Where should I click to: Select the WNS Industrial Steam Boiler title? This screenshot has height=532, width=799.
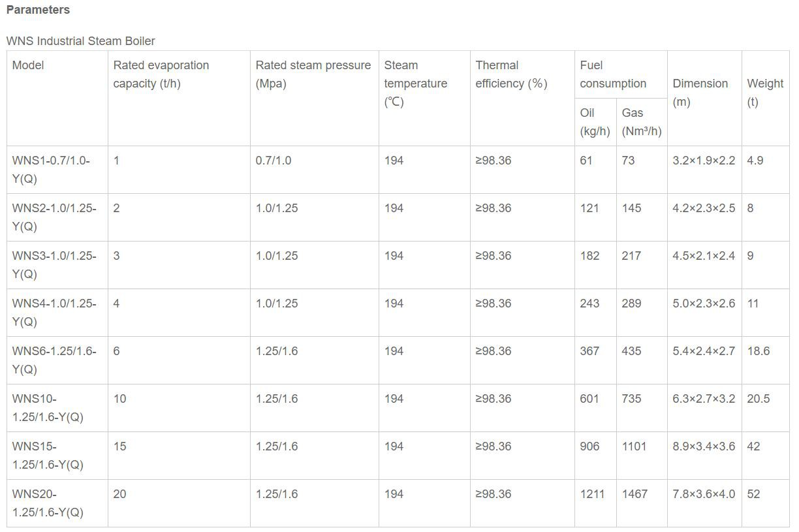click(81, 41)
